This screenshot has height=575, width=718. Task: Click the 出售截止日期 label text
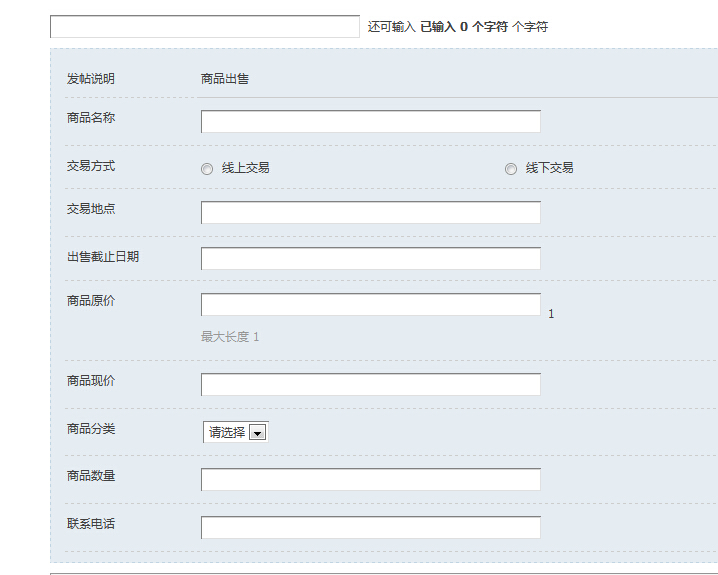pyautogui.click(x=103, y=257)
